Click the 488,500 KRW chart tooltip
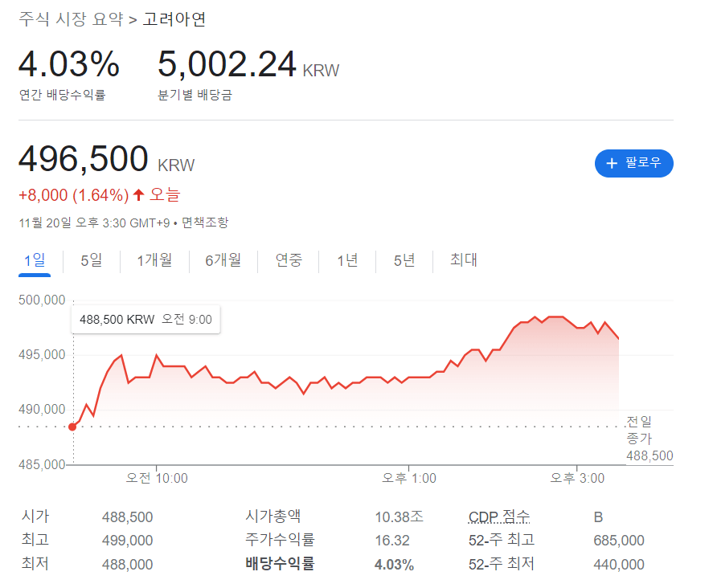 coord(145,319)
